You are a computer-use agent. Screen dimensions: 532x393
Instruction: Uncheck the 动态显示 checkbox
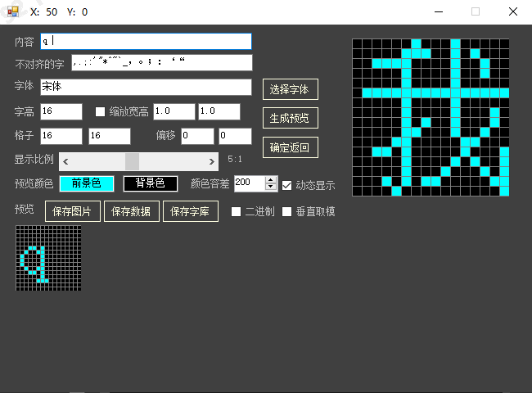pos(286,185)
